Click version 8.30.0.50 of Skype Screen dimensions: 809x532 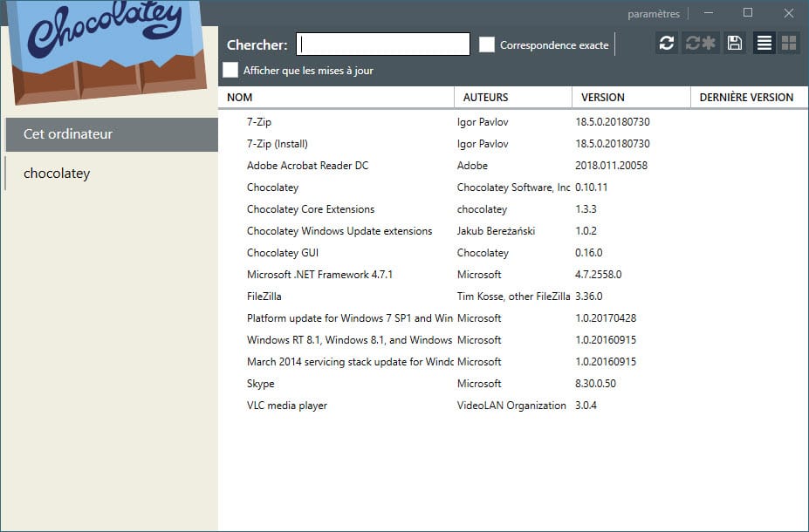tap(595, 384)
